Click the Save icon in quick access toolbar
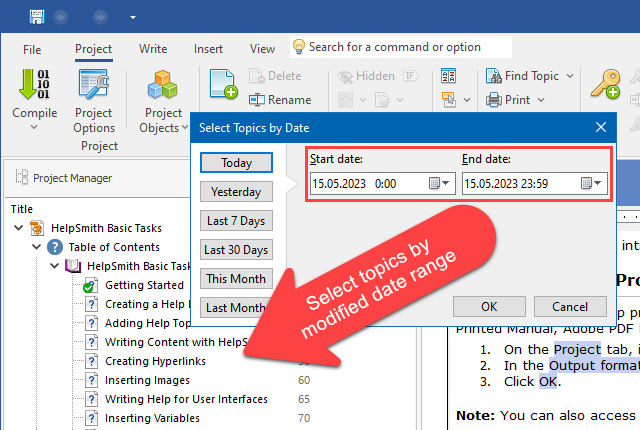Screen dimensions: 640x430 click(x=37, y=17)
